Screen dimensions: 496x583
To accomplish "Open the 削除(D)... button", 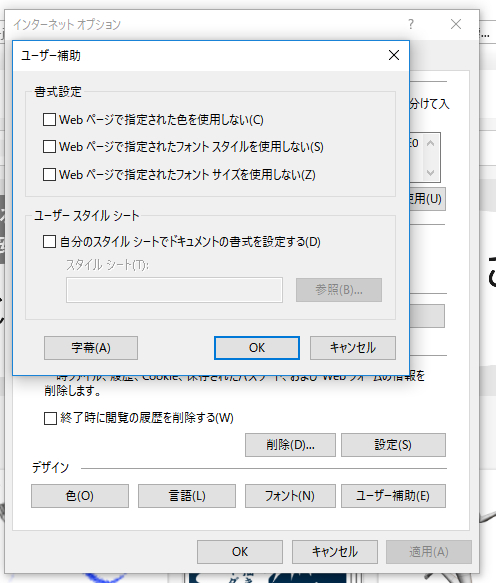I will (x=290, y=445).
